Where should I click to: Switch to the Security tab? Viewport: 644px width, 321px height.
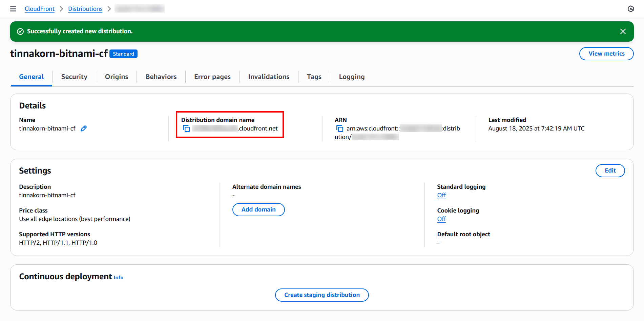coord(74,77)
